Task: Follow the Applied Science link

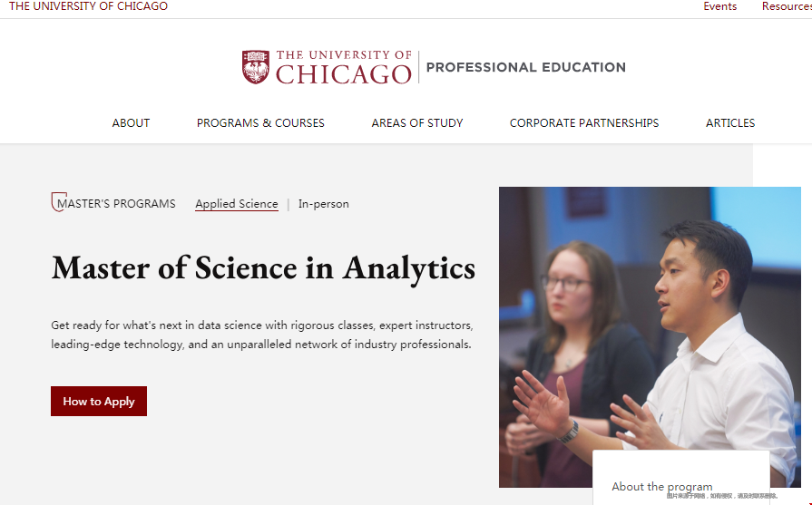Action: click(237, 204)
